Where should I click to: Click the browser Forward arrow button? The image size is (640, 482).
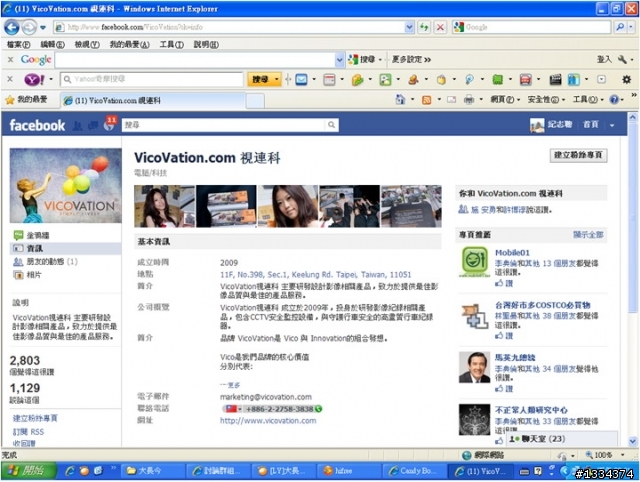(29, 27)
